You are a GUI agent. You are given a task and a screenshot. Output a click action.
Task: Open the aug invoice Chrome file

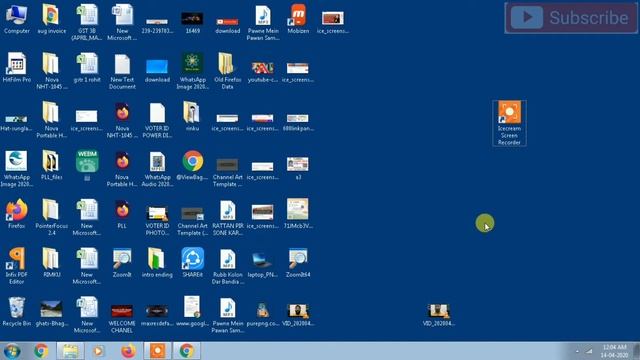51,19
